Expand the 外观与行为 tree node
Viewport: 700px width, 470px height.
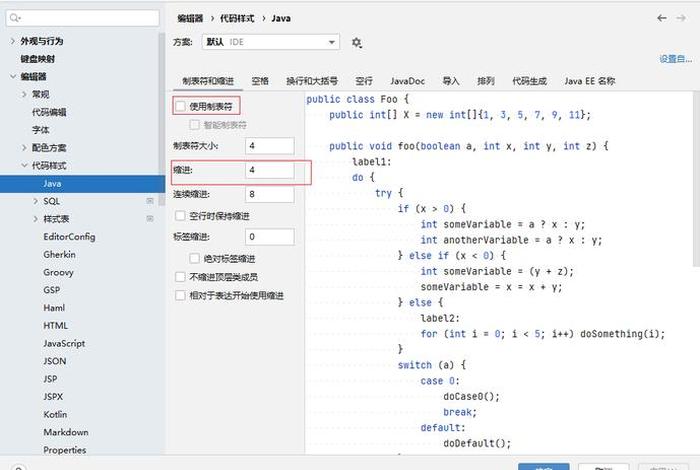coord(12,41)
